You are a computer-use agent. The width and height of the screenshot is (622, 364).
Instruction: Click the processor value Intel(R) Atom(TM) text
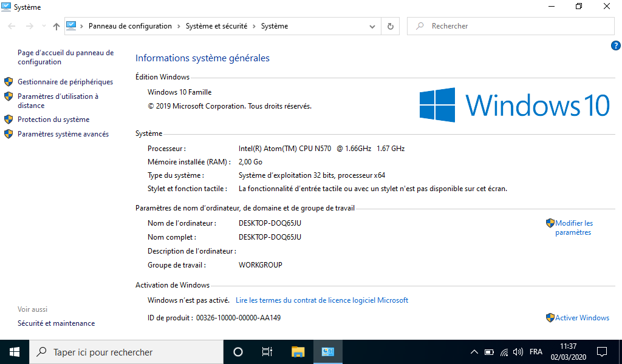[x=321, y=149]
